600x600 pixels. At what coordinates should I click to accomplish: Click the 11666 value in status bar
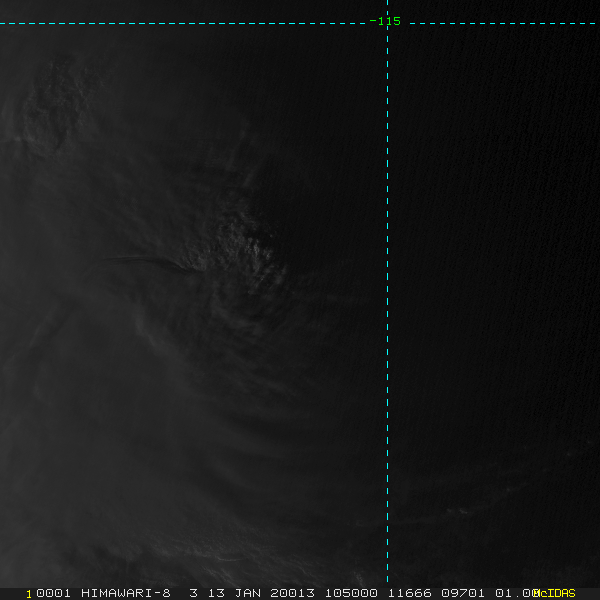coord(410,593)
